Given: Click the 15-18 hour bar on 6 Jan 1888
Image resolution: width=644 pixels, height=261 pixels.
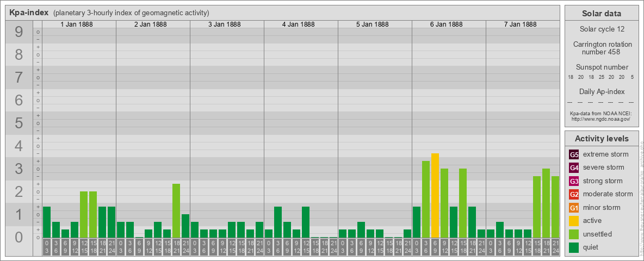Looking at the screenshot, I should tap(463, 203).
